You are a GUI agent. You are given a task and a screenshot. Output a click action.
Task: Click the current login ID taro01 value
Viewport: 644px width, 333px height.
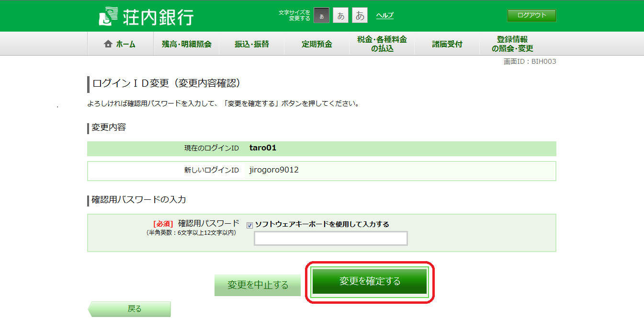pyautogui.click(x=263, y=148)
